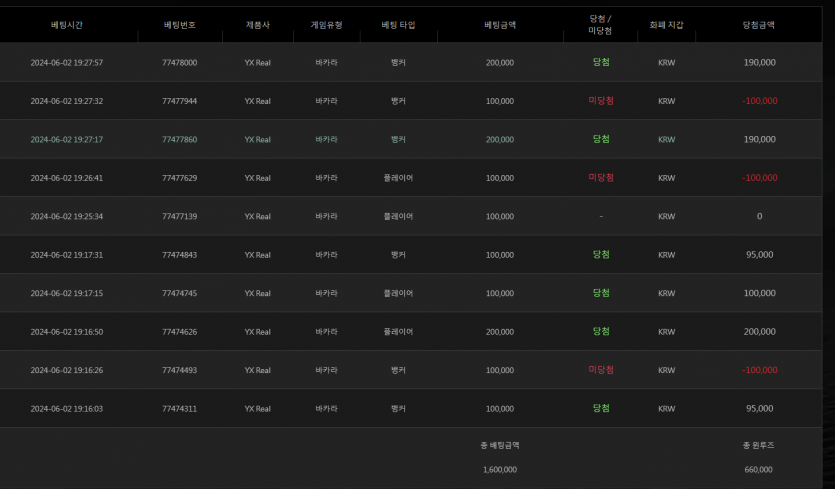This screenshot has height=489, width=835.
Task: Click 190,000 payout in row 77478000
Action: point(759,62)
